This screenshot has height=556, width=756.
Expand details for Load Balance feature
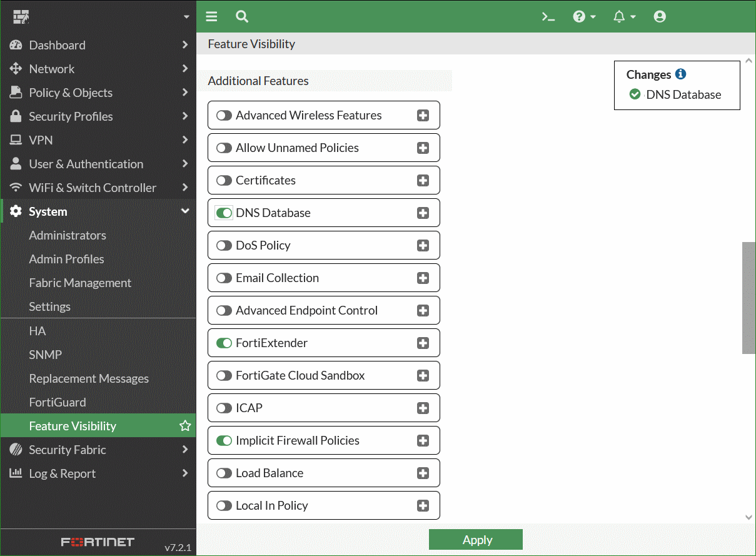423,473
